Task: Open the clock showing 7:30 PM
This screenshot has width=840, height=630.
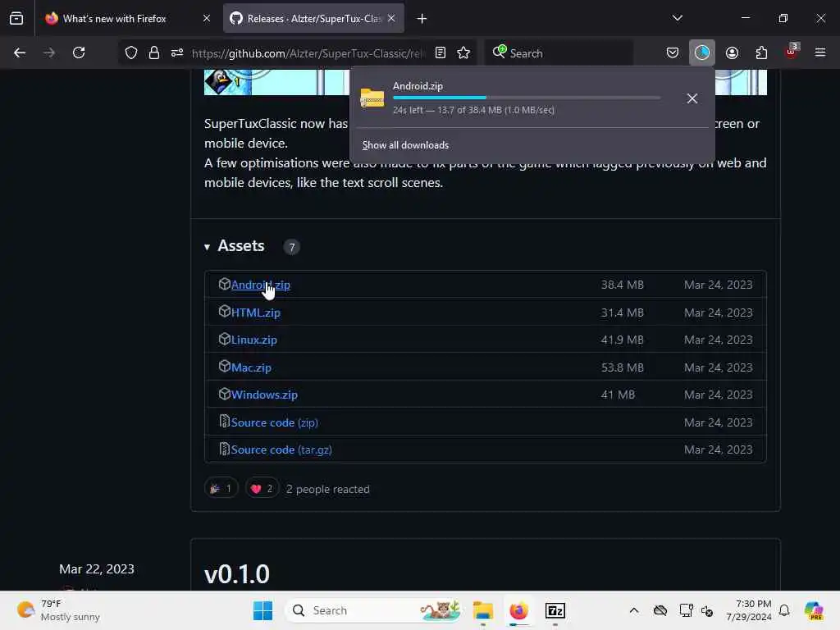Action: [749, 610]
